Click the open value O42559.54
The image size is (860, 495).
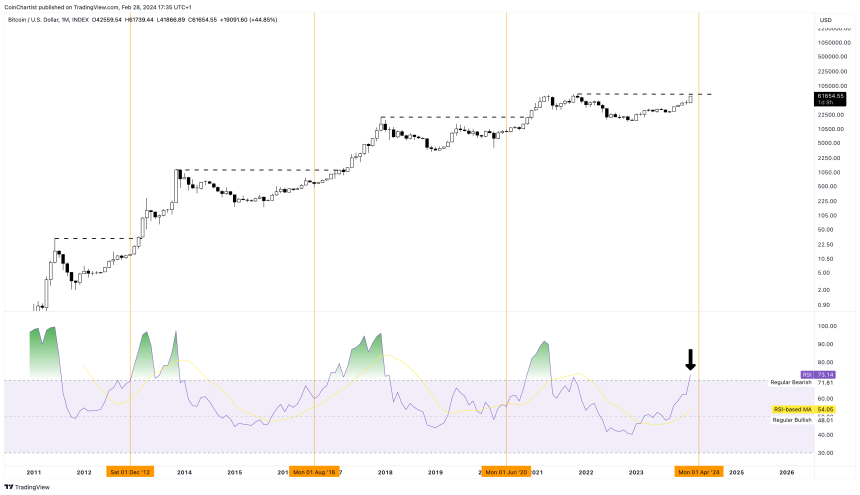tap(107, 20)
